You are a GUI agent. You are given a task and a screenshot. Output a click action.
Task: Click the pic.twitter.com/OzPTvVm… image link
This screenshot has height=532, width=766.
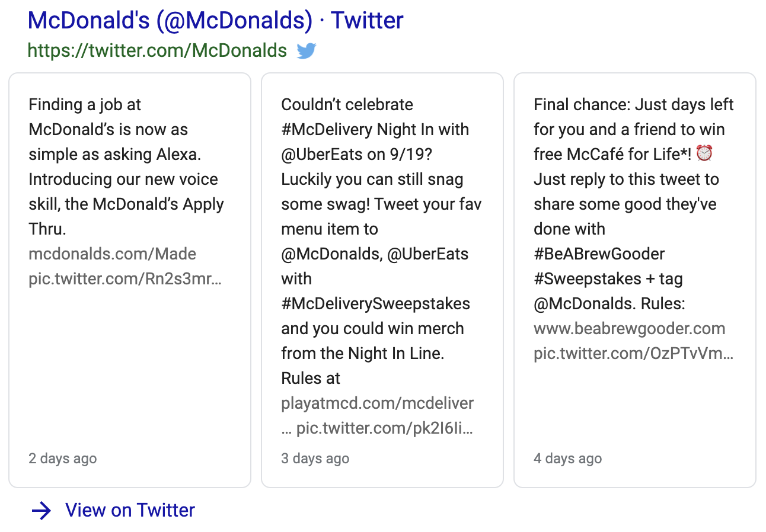pyautogui.click(x=633, y=354)
